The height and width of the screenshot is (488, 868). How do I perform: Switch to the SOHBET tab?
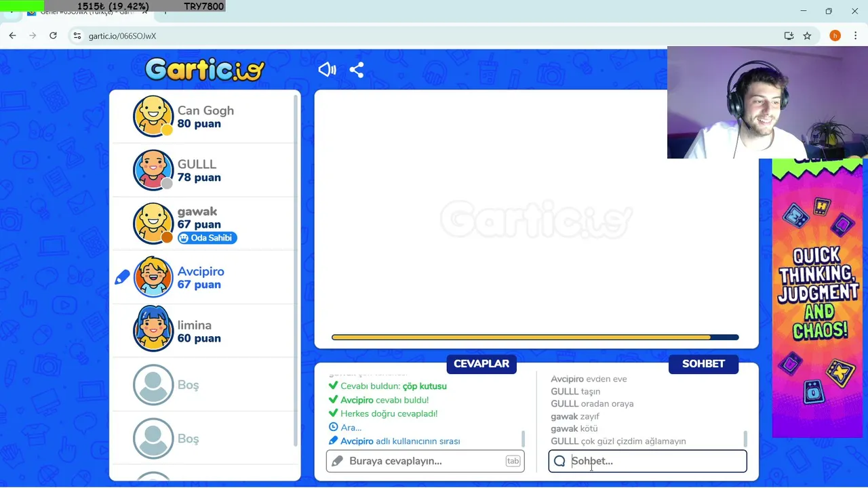click(703, 364)
